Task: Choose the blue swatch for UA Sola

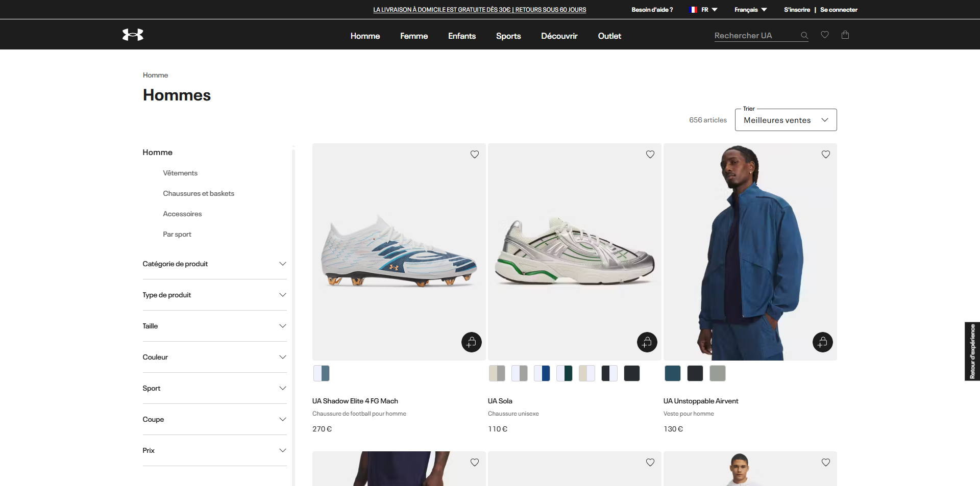Action: click(542, 373)
